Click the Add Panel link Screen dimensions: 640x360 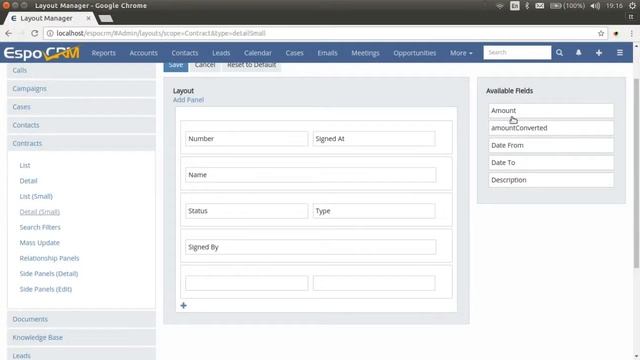[x=188, y=100]
